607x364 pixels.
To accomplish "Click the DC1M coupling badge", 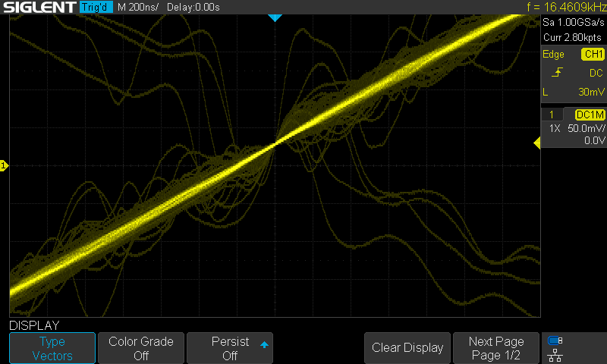I will (590, 115).
